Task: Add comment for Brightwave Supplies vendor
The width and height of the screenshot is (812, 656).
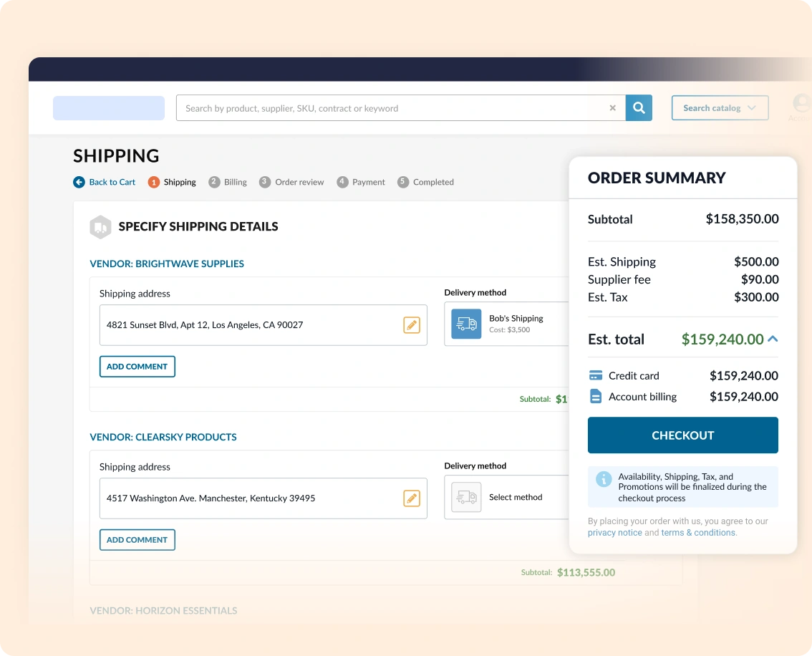Action: point(137,367)
